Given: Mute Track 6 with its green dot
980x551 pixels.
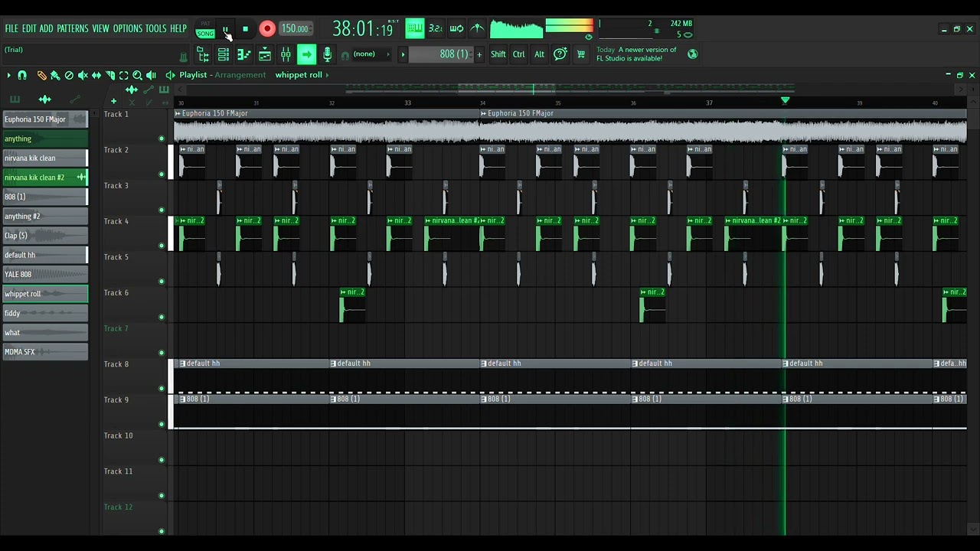Looking at the screenshot, I should [x=161, y=317].
